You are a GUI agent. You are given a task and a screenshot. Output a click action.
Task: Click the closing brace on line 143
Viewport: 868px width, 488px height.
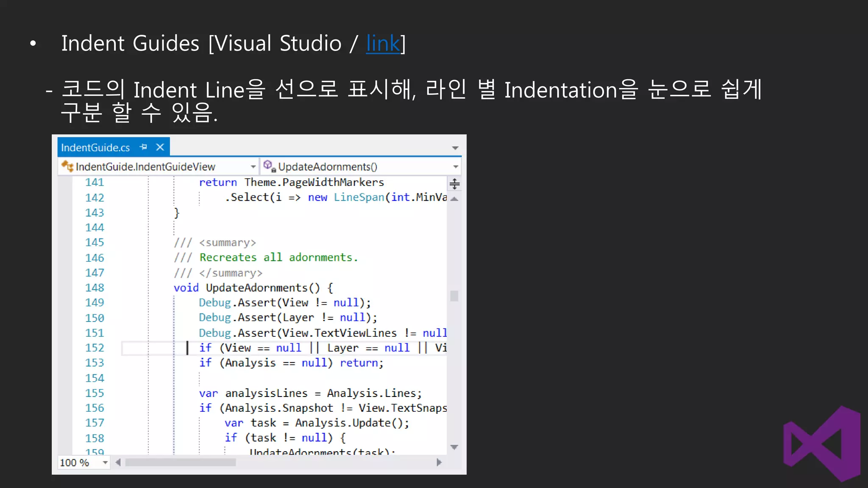tap(177, 213)
